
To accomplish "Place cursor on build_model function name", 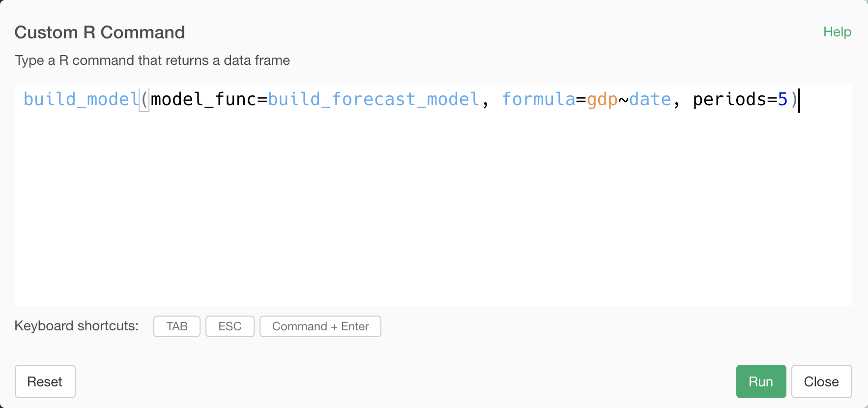I will point(82,99).
